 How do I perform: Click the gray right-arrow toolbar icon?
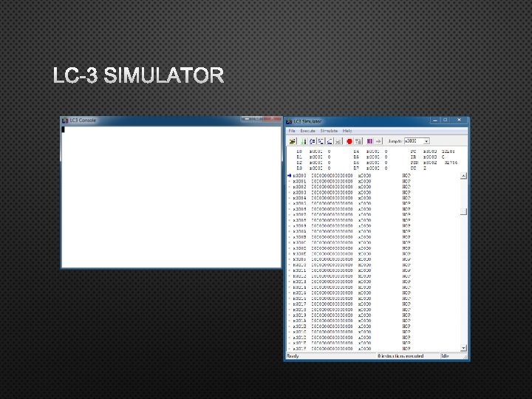coord(378,141)
